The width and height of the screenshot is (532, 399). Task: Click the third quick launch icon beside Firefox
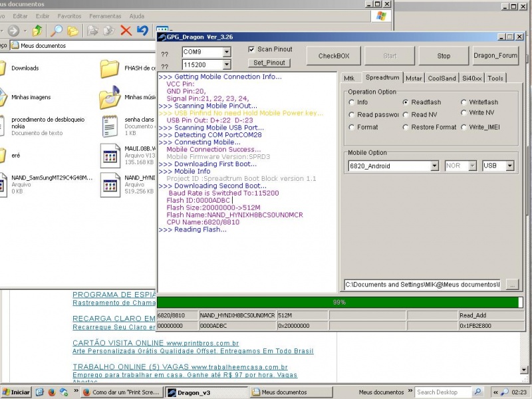click(x=63, y=392)
